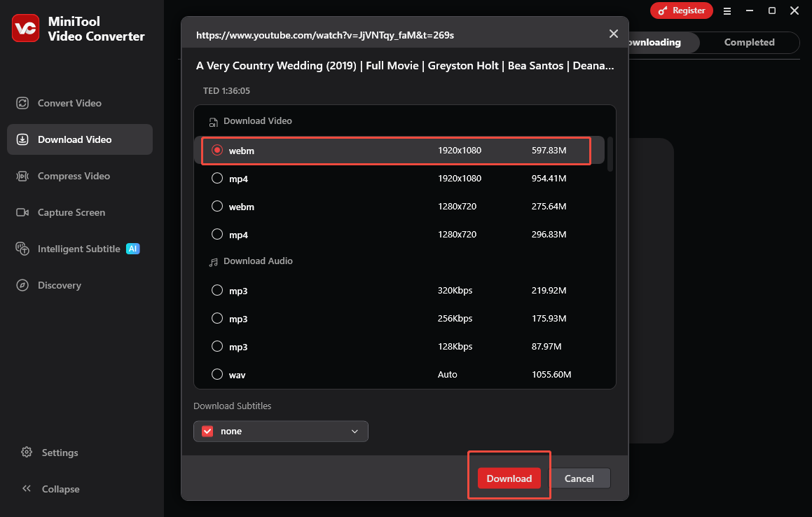
Task: Cancel the download dialog
Action: [x=580, y=478]
